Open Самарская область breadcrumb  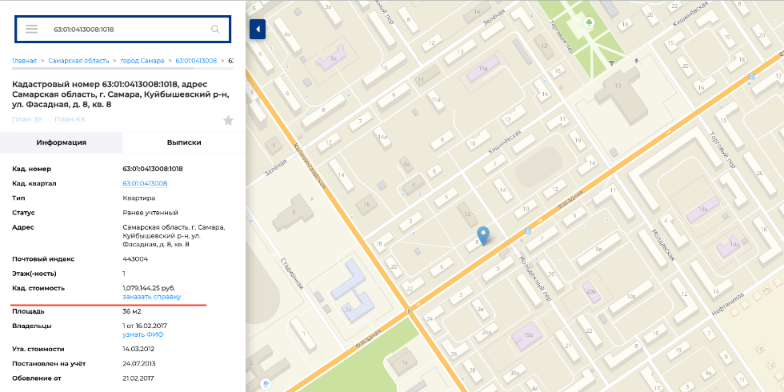78,60
